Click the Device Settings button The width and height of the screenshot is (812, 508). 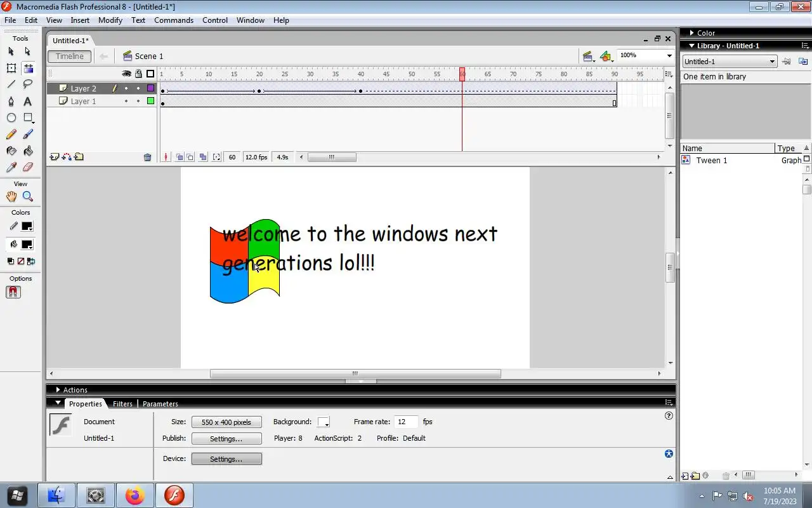(226, 459)
